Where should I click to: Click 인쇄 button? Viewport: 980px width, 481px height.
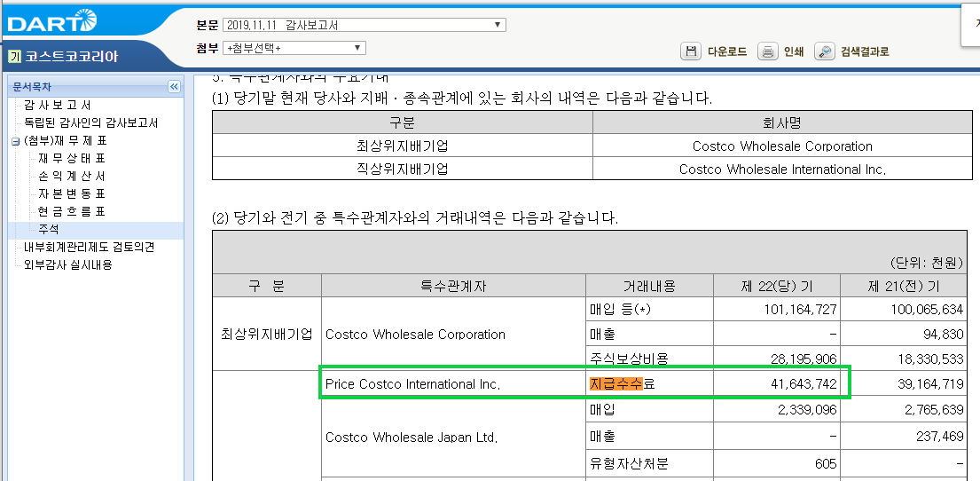(x=794, y=51)
